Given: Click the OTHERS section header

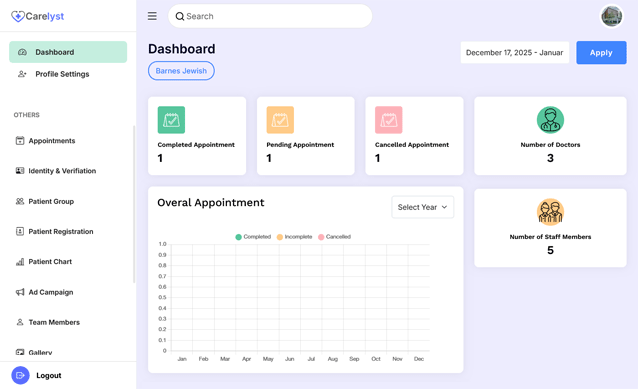Looking at the screenshot, I should (x=26, y=115).
